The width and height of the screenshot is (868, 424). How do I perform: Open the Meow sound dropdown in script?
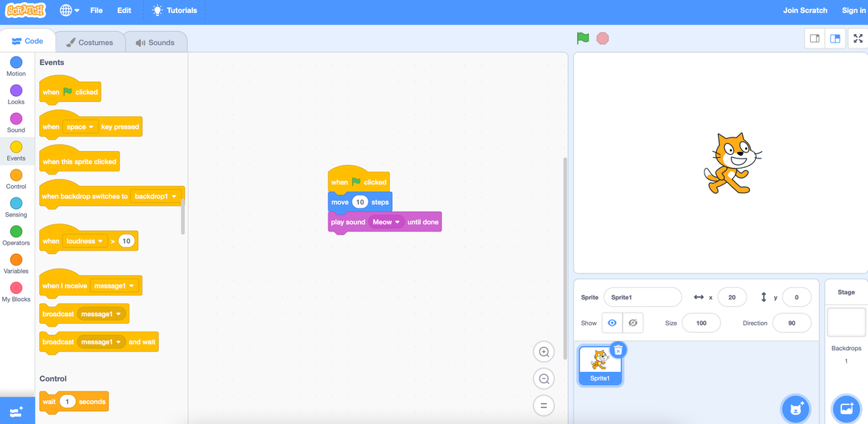(x=386, y=222)
